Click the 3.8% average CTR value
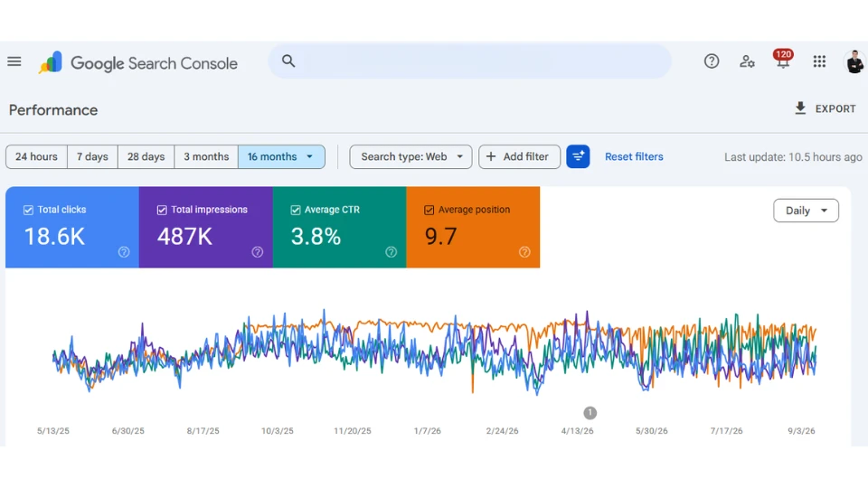Screen dimensions: 868x488 316,237
